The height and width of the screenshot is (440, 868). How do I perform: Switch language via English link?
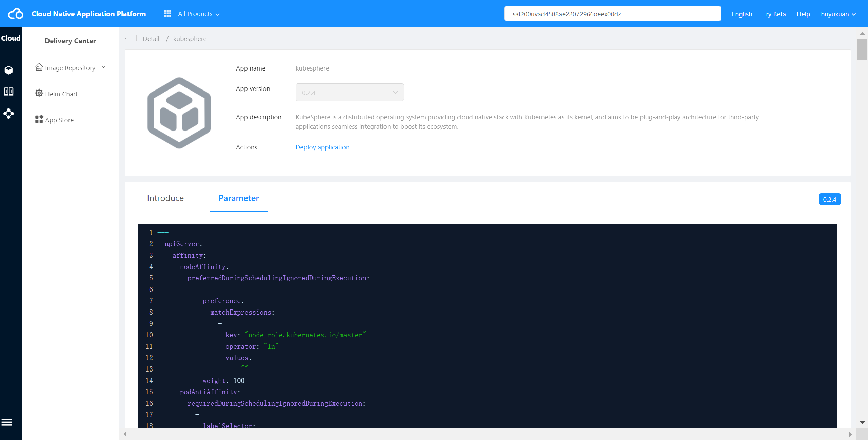742,14
